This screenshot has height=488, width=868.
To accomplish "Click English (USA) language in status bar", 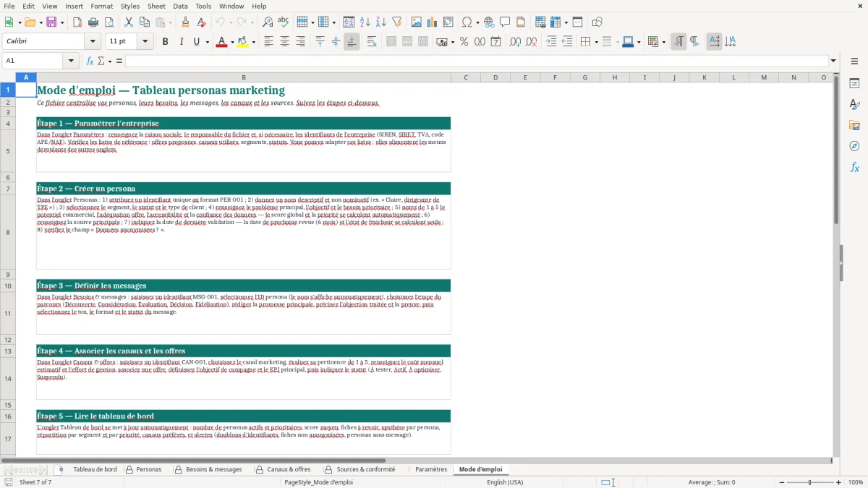I will pos(505,482).
